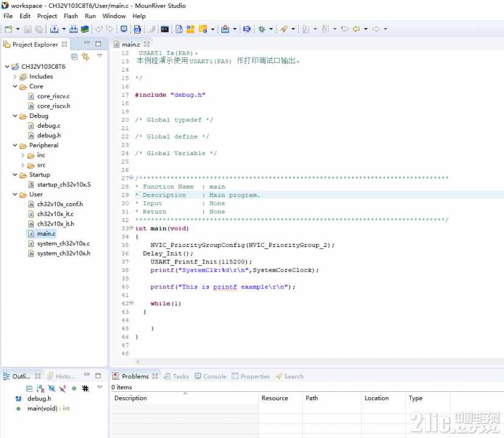Click the blue arrow toolbar icon

pyautogui.click(x=247, y=29)
